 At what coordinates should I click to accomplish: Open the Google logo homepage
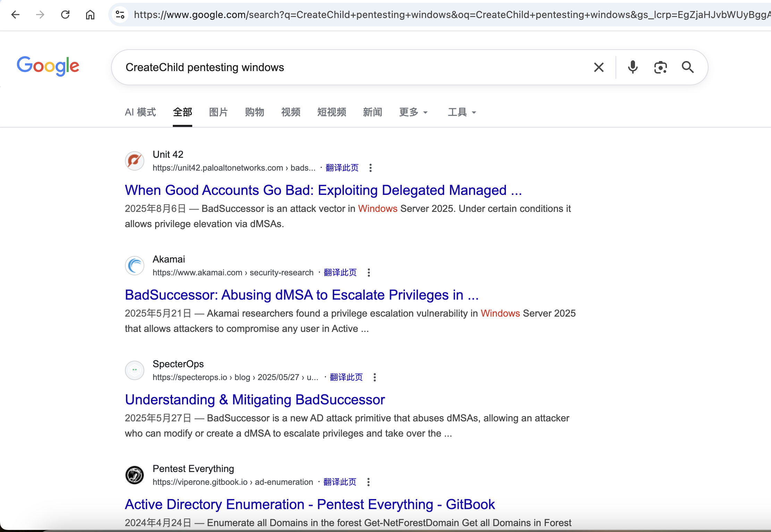48,66
